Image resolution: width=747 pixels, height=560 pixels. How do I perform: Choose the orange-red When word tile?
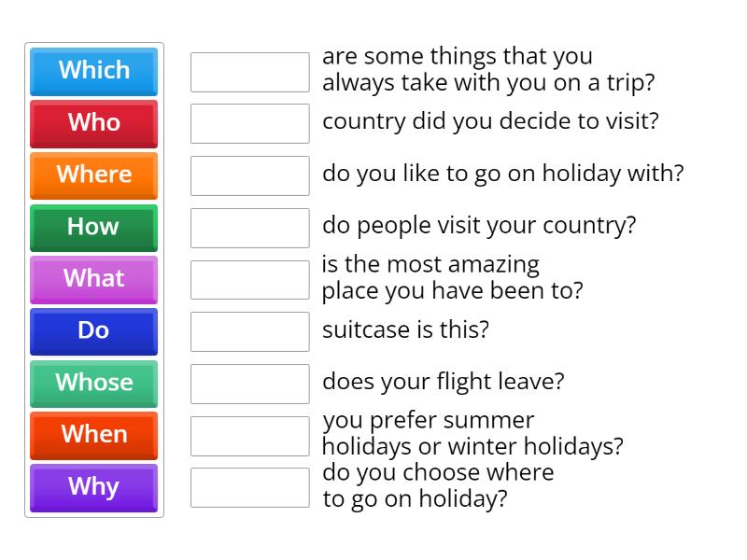(94, 436)
